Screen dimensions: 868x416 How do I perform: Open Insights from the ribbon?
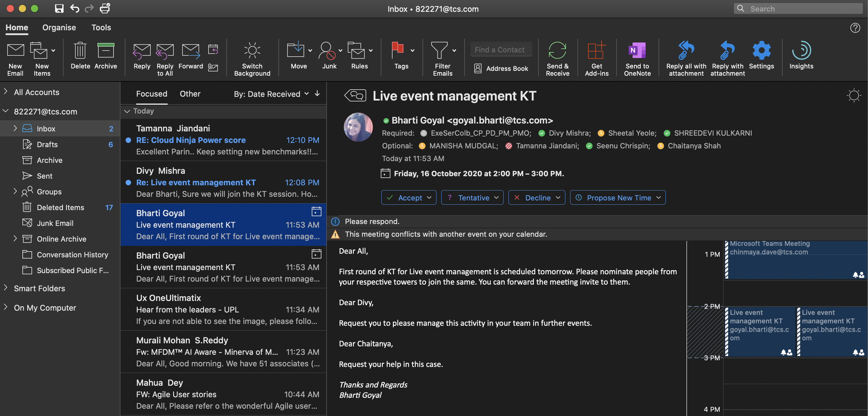tap(801, 51)
